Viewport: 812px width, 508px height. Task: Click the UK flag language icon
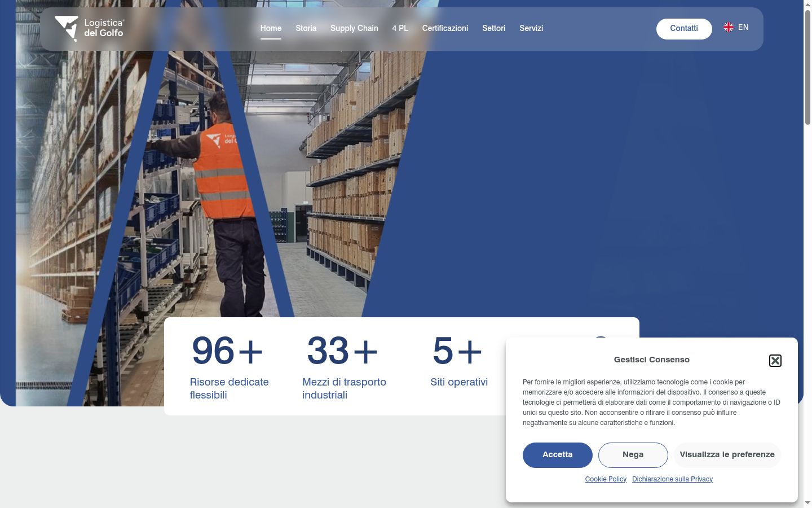point(729,27)
